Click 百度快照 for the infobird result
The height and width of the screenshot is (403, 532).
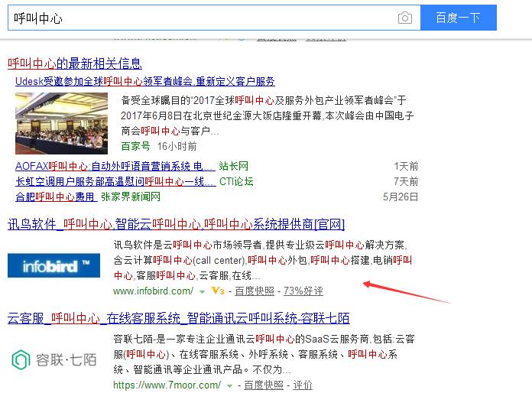tap(255, 291)
